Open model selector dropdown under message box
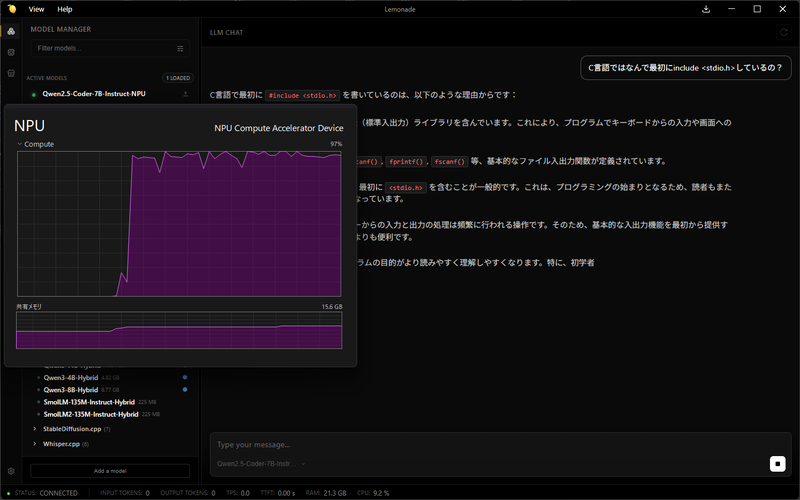Screen dimensions: 800x500 261,464
